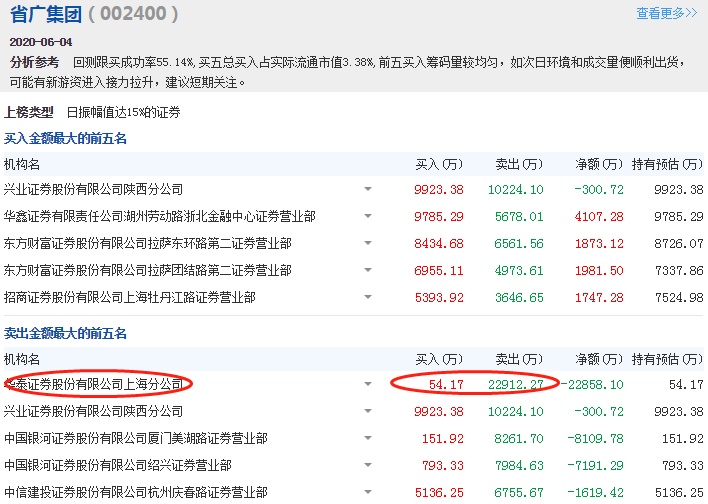Click 招商证券上海牡丹江路证券营业部 institution name
This screenshot has height=504, width=708.
point(129,297)
